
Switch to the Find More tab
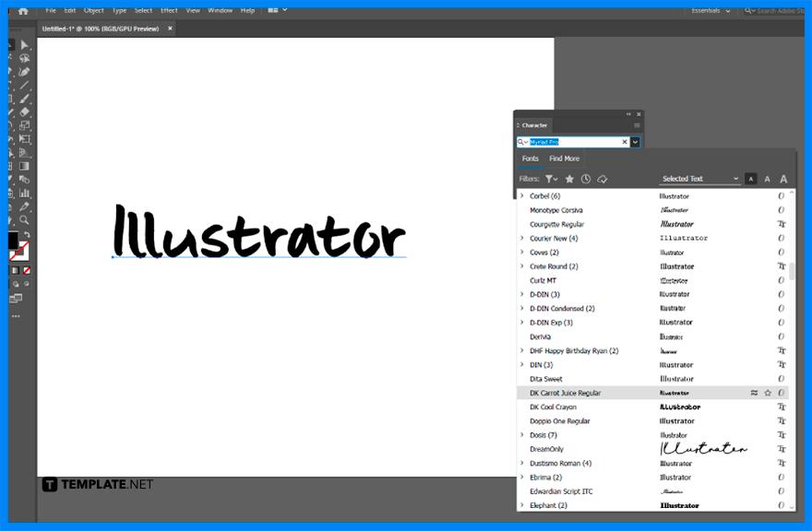coord(564,158)
